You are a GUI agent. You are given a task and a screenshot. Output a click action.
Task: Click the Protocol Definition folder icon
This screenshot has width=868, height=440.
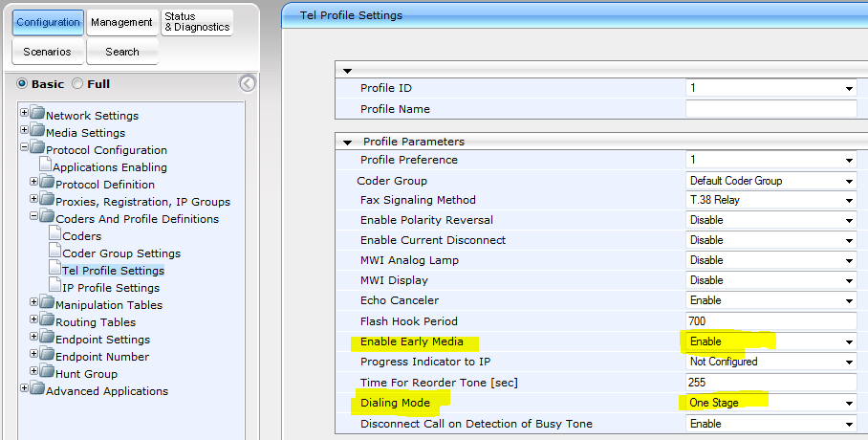pyautogui.click(x=48, y=181)
